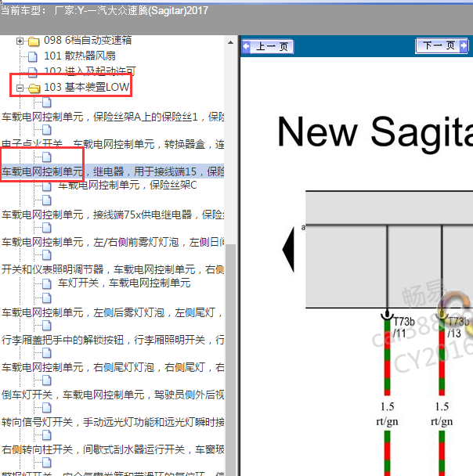Screen dimensions: 473x476
Task: Click page icon above 行李厢盖把手 row
Action: click(47, 326)
